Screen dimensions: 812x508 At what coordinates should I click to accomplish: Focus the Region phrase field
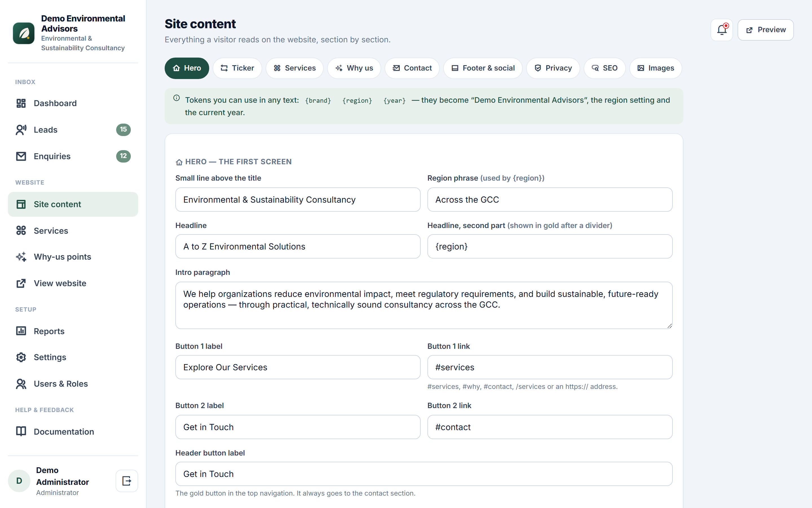pos(550,200)
